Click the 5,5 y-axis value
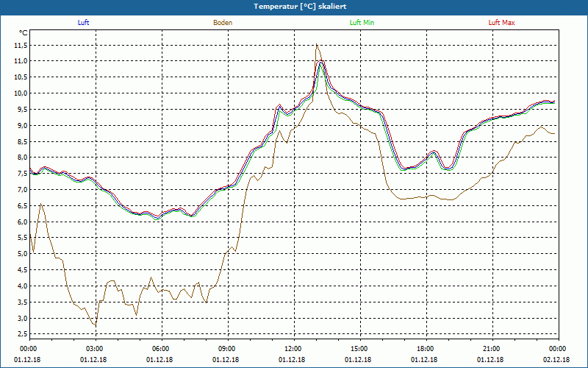Screen dimensions: 588x368 [22, 238]
